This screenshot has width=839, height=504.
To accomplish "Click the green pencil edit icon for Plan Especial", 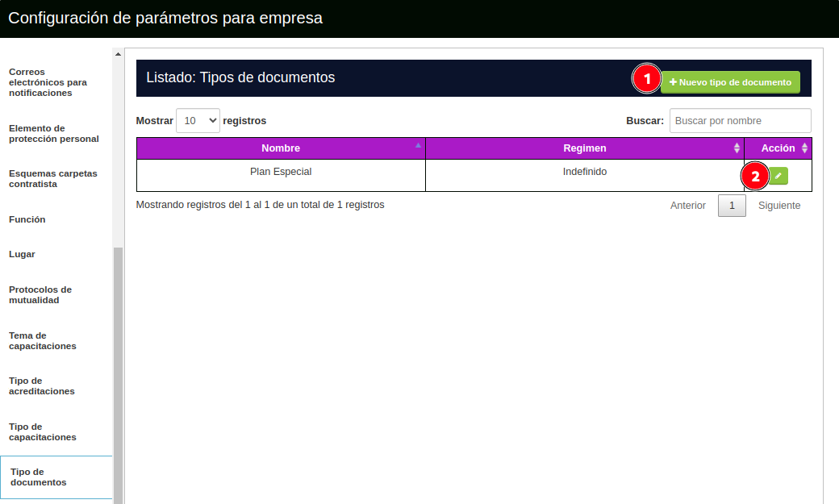I will (x=778, y=176).
